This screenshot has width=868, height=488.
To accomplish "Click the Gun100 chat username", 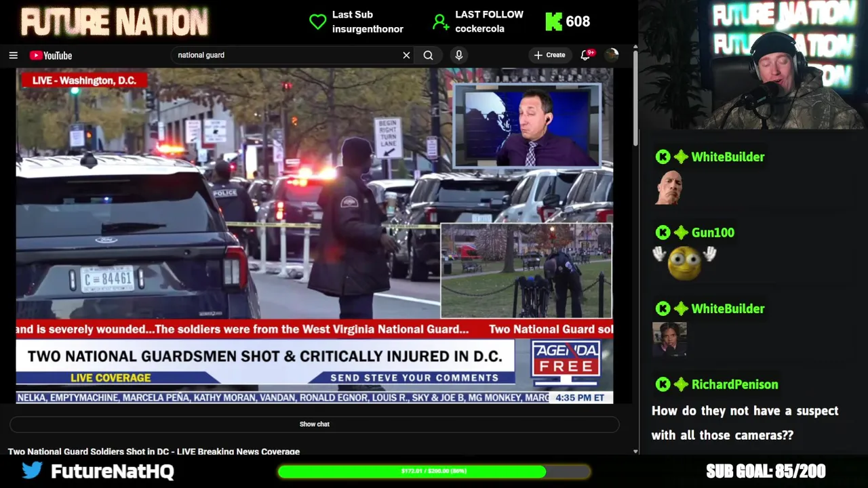I will (713, 232).
